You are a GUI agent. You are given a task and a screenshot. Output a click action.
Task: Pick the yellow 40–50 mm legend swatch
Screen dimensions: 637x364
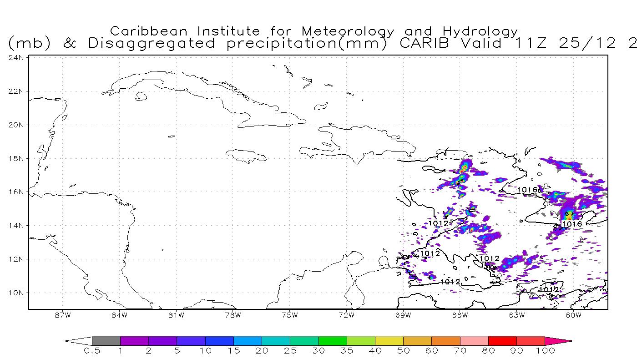[x=389, y=341]
